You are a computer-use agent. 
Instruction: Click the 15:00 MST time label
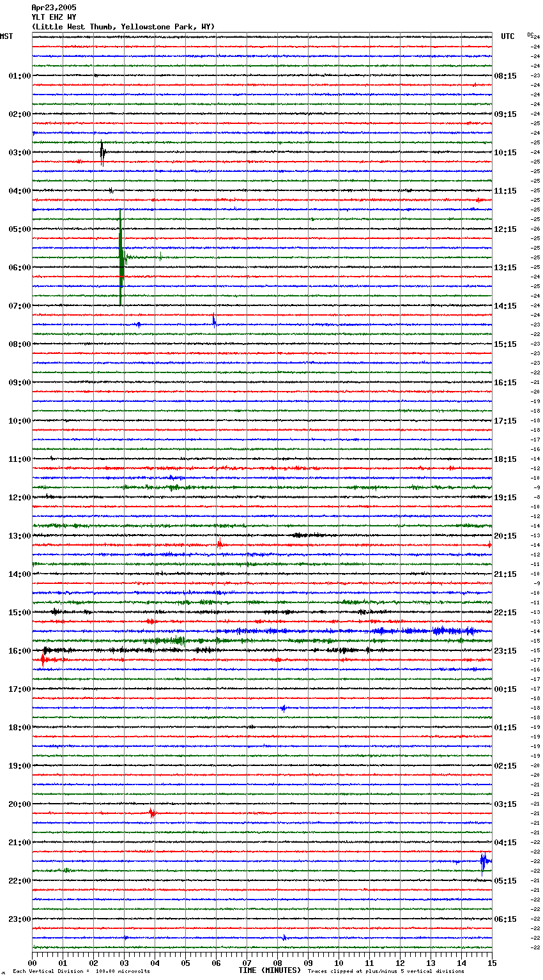(20, 613)
